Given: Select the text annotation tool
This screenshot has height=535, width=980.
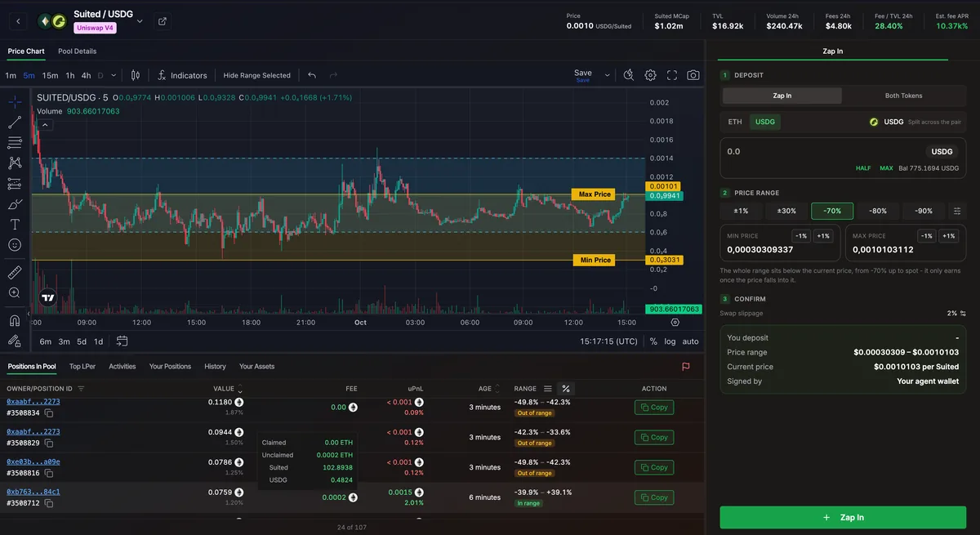Looking at the screenshot, I should click(x=15, y=224).
